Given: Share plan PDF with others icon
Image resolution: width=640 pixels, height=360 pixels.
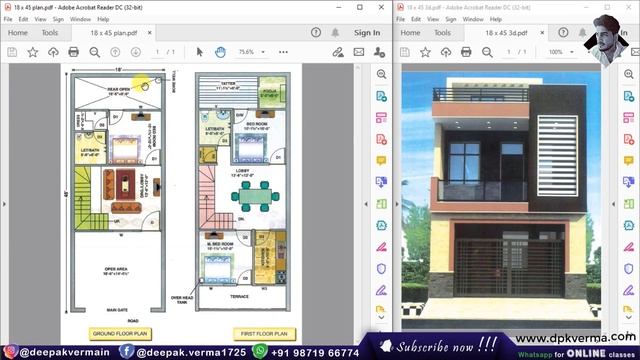Looking at the screenshot, I should click(x=379, y=52).
